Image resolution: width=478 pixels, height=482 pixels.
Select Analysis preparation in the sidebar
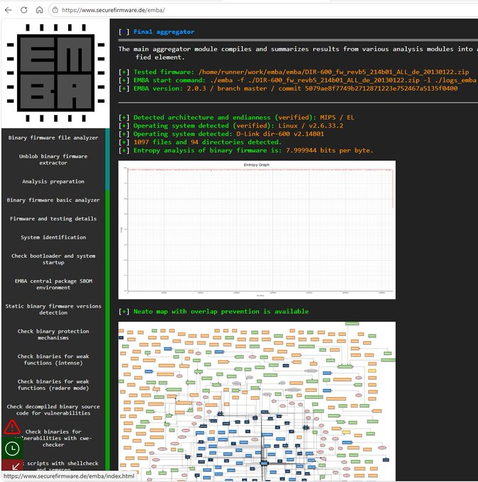click(x=53, y=181)
